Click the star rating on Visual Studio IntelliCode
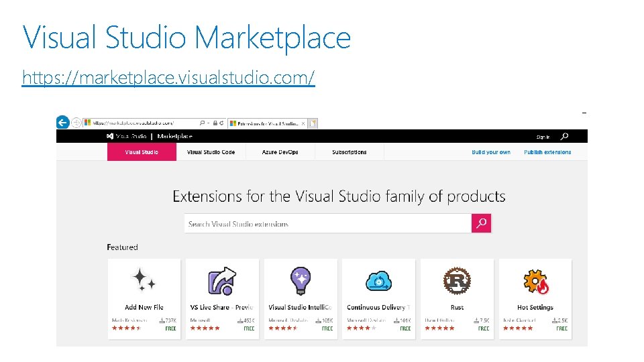Screen dimensions: 644x362 tap(283, 328)
